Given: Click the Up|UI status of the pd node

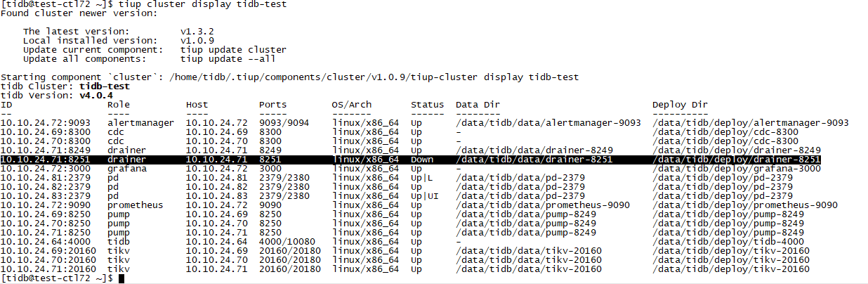Looking at the screenshot, I should tap(425, 196).
